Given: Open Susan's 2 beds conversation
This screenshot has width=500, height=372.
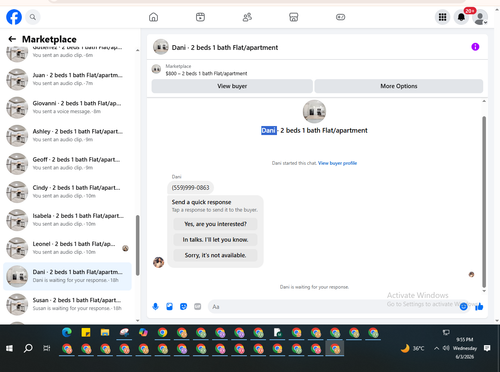Looking at the screenshot, I should 68,304.
